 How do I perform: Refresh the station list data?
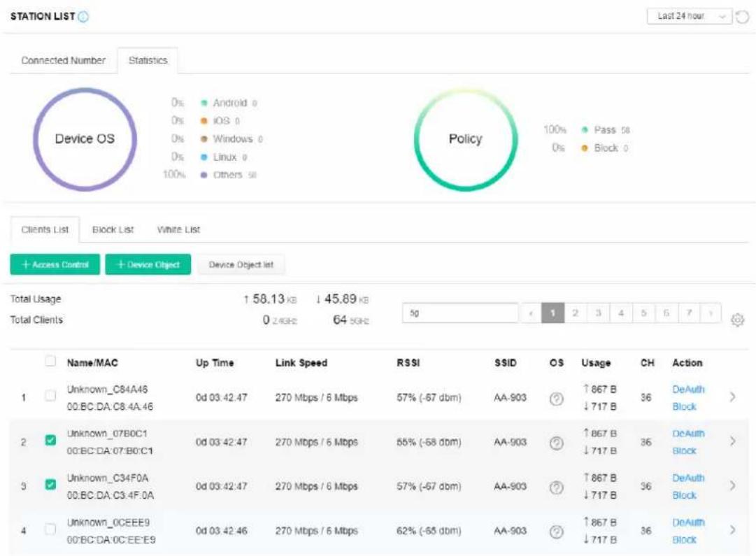(x=742, y=17)
